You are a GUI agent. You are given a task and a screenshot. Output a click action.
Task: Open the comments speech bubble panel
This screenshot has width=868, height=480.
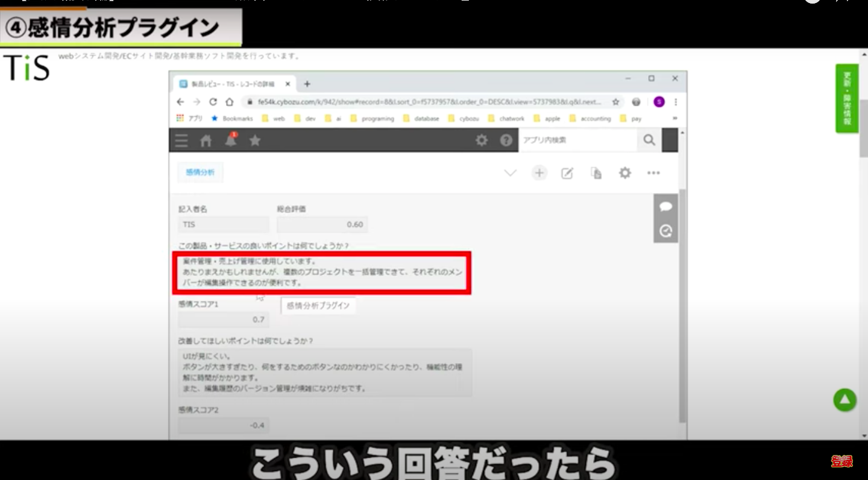665,207
